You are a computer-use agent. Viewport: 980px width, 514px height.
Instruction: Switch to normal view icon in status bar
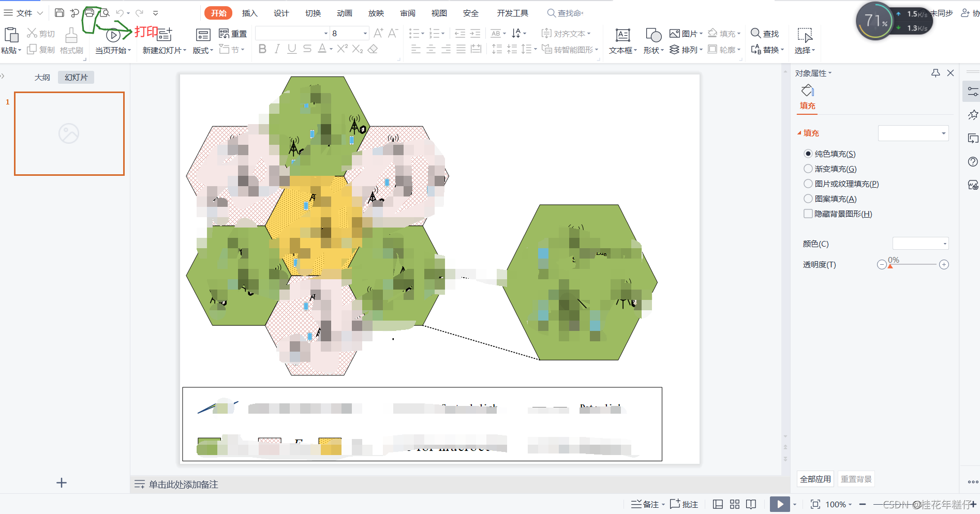click(x=718, y=504)
